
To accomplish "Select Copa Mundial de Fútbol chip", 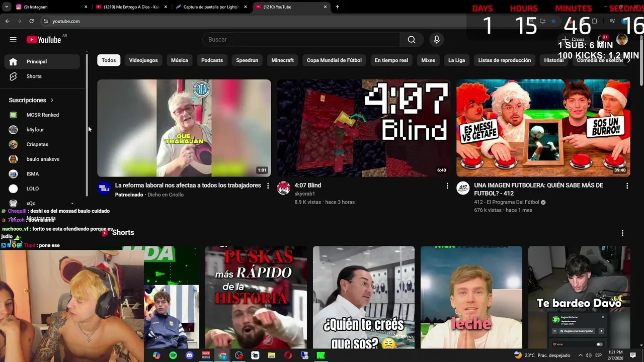I will [334, 60].
